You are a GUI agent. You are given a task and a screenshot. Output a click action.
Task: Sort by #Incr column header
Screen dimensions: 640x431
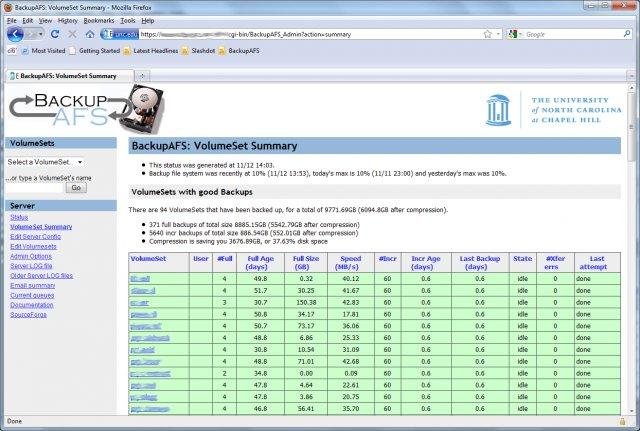388,259
